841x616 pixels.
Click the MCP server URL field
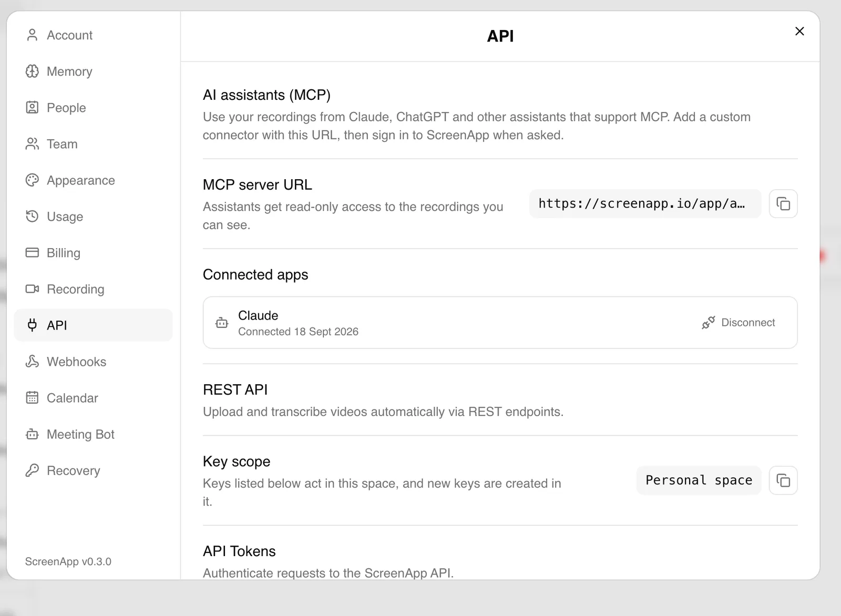tap(645, 204)
